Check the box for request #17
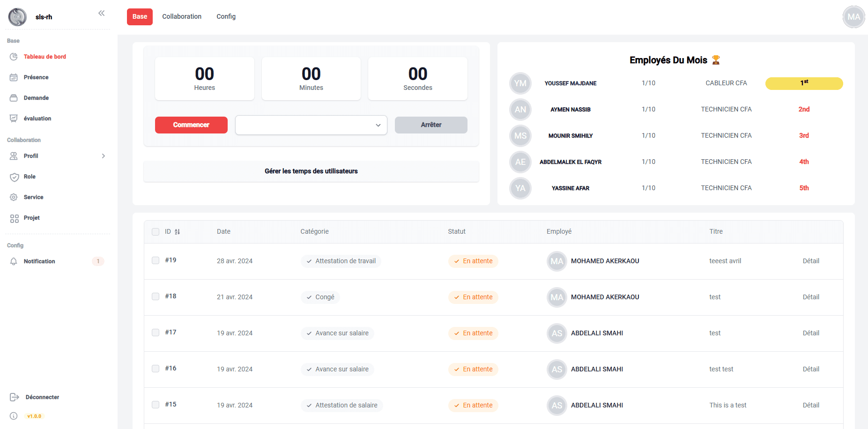The height and width of the screenshot is (429, 868). 156,333
